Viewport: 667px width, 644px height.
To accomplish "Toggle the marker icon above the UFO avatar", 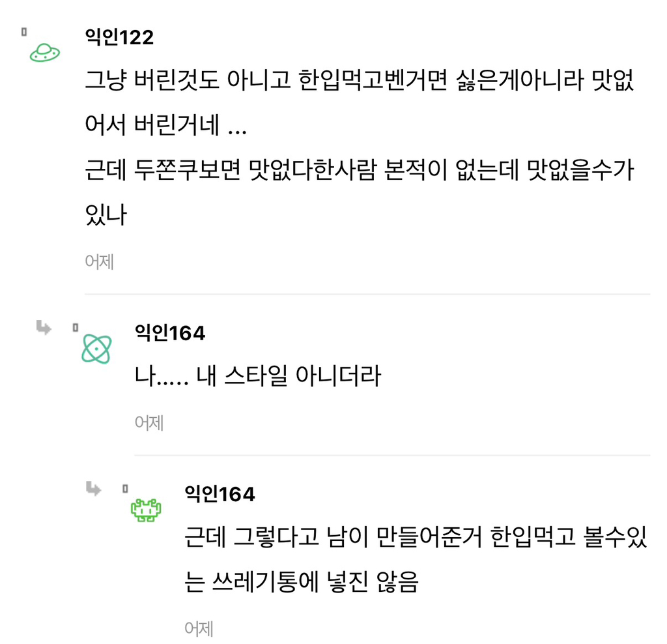I will coord(24,31).
